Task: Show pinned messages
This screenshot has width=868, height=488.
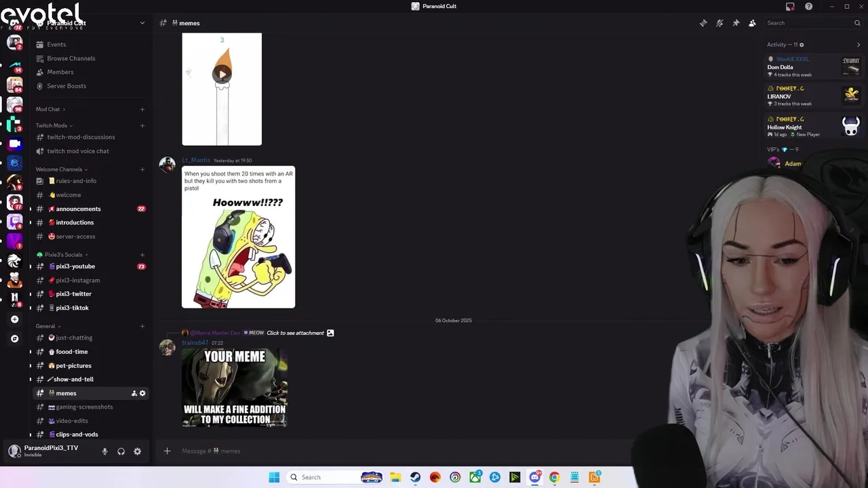Action: tap(736, 23)
